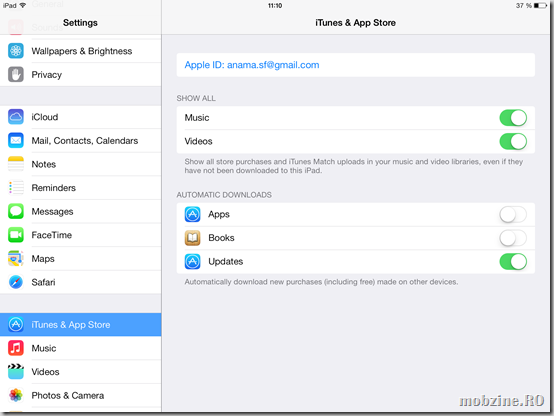
Task: Tap the Books icon under Automatic Downloads
Action: [x=193, y=238]
